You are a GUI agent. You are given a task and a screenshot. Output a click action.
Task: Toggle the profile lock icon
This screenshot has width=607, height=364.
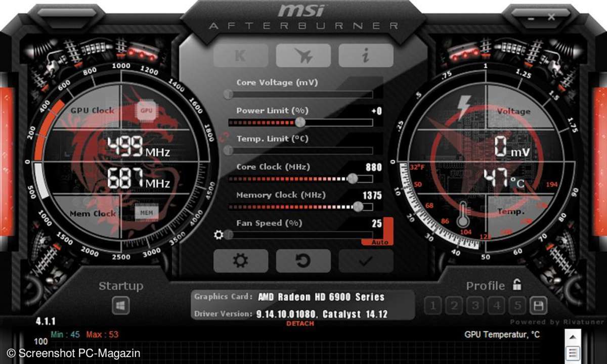[516, 285]
